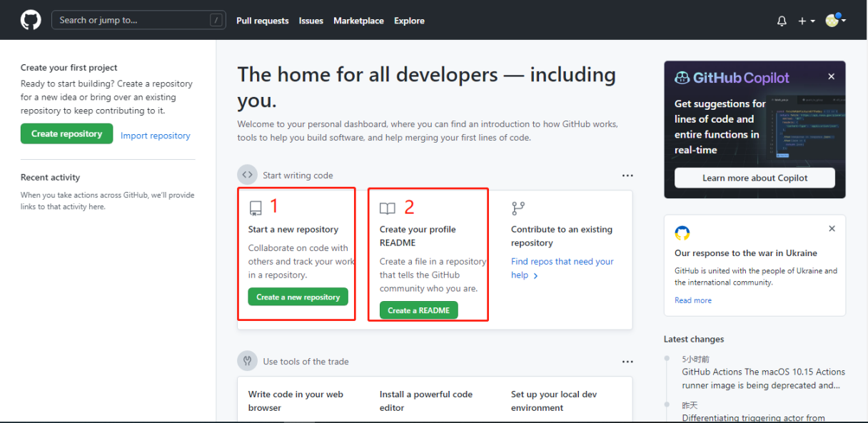Click the GitHub octocat logo
Viewport: 868px width, 423px height.
(x=30, y=19)
